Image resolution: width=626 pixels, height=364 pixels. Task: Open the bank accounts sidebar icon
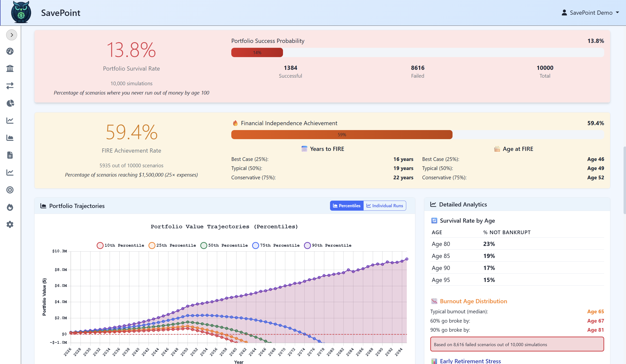10,68
